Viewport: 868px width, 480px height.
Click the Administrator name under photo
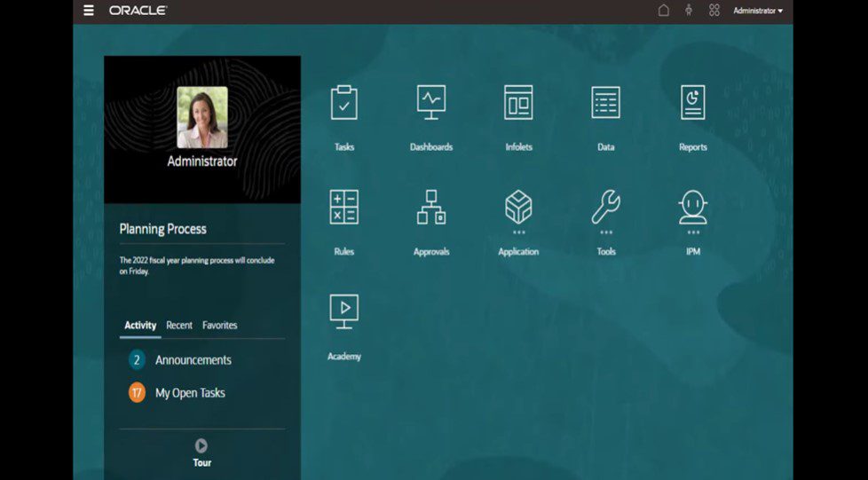point(202,161)
